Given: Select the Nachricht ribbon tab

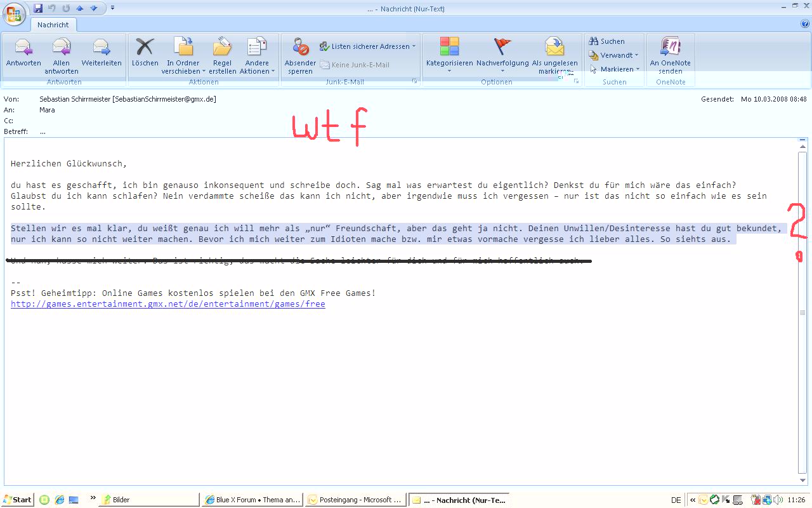Looking at the screenshot, I should (53, 25).
